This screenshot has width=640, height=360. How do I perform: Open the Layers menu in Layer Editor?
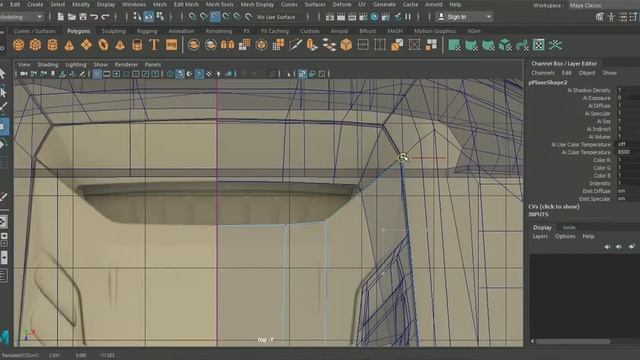(540, 236)
